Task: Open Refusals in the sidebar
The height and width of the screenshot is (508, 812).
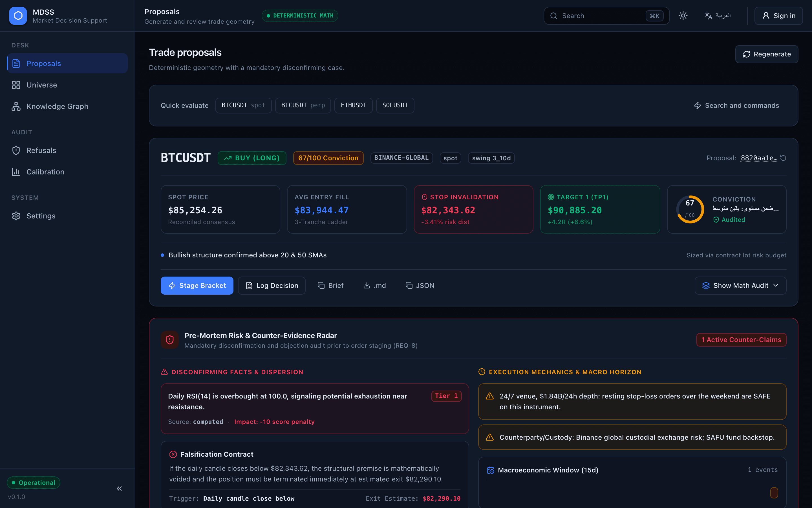Action: [67, 150]
